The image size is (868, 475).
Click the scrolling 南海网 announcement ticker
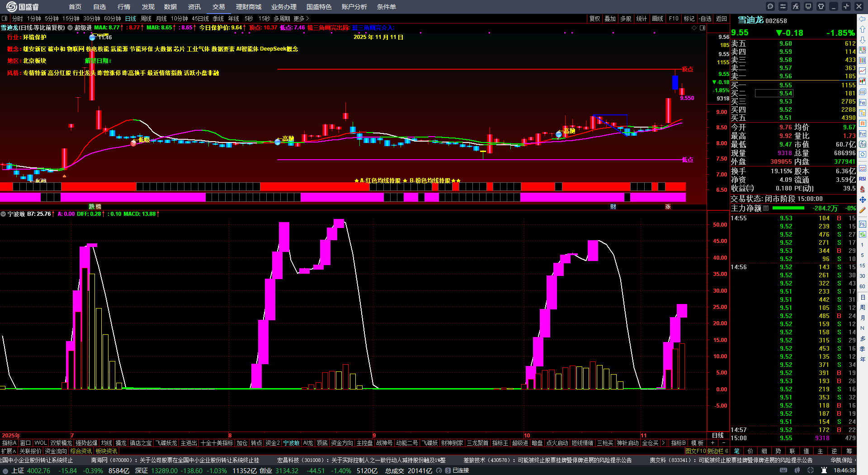175,460
